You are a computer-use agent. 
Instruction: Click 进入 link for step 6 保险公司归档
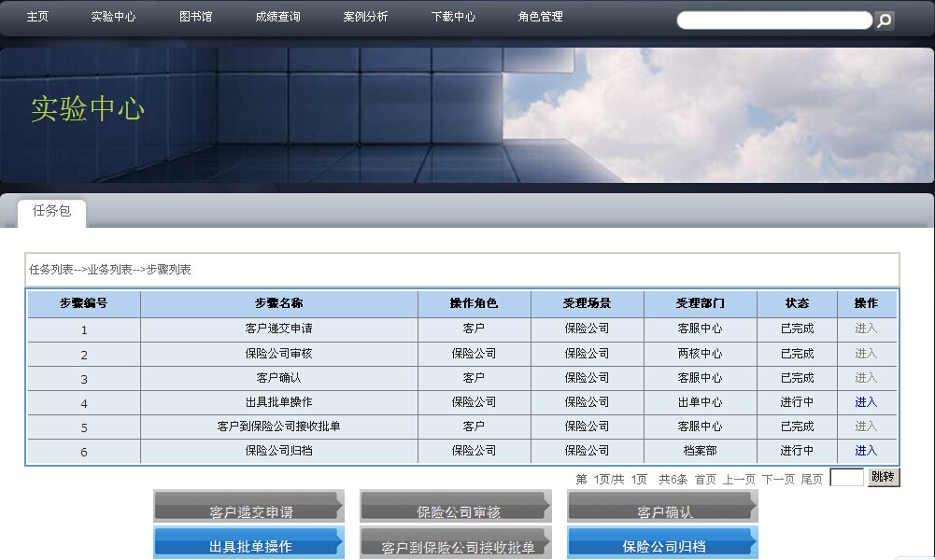click(x=866, y=451)
